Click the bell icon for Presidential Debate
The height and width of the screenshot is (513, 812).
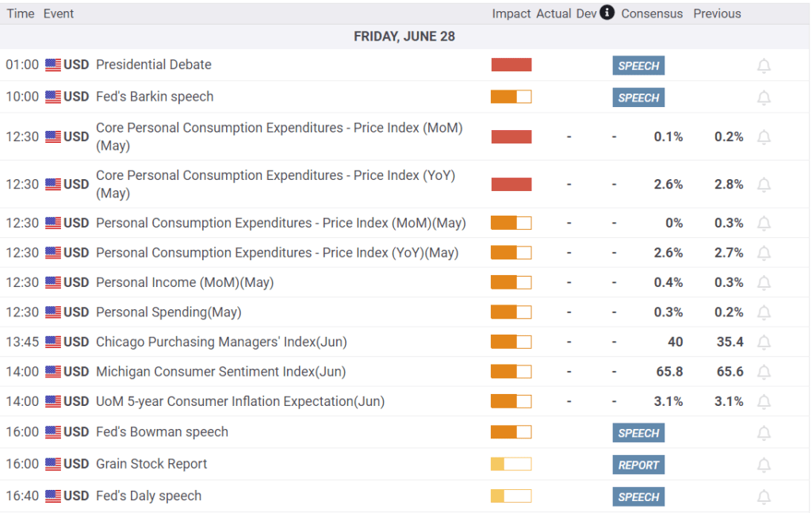[x=764, y=66]
